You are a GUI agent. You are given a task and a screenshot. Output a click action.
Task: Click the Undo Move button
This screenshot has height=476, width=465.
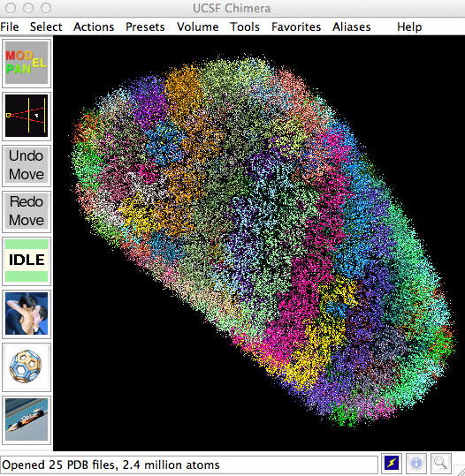(x=27, y=165)
